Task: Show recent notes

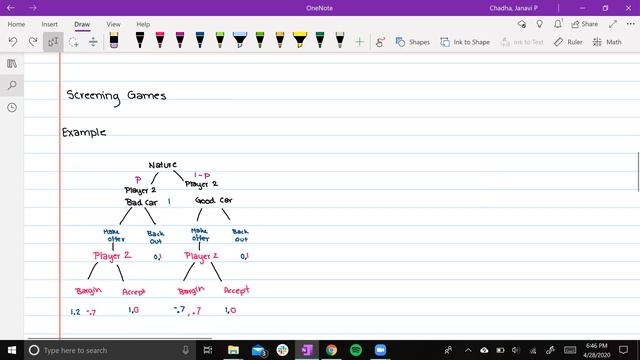Action: click(12, 107)
